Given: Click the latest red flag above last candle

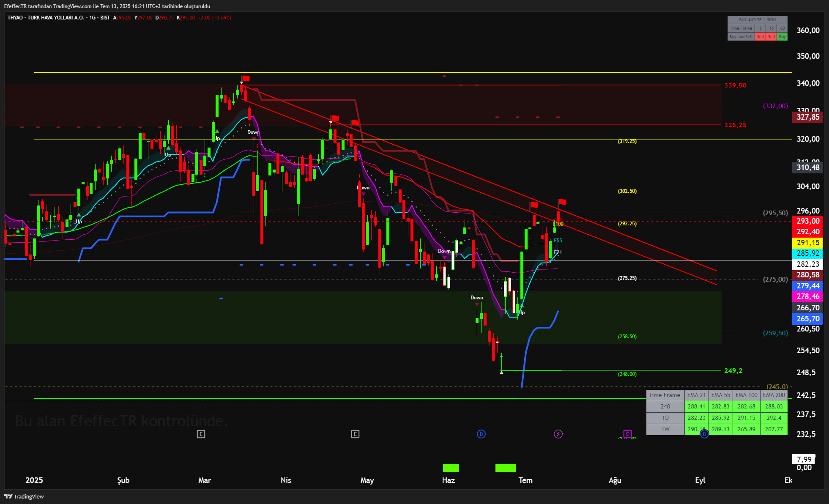Looking at the screenshot, I should point(562,202).
